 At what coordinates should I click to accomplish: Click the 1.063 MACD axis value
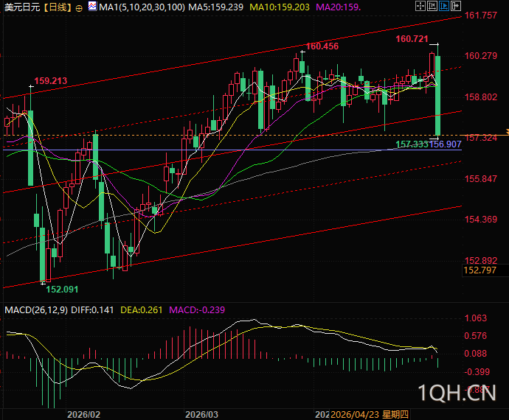click(x=476, y=318)
